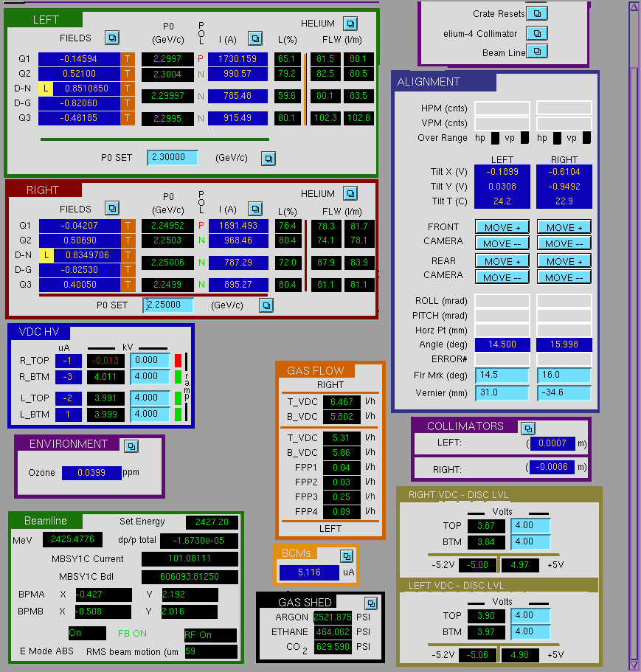
Task: Select the RF On status indicator
Action: [210, 635]
